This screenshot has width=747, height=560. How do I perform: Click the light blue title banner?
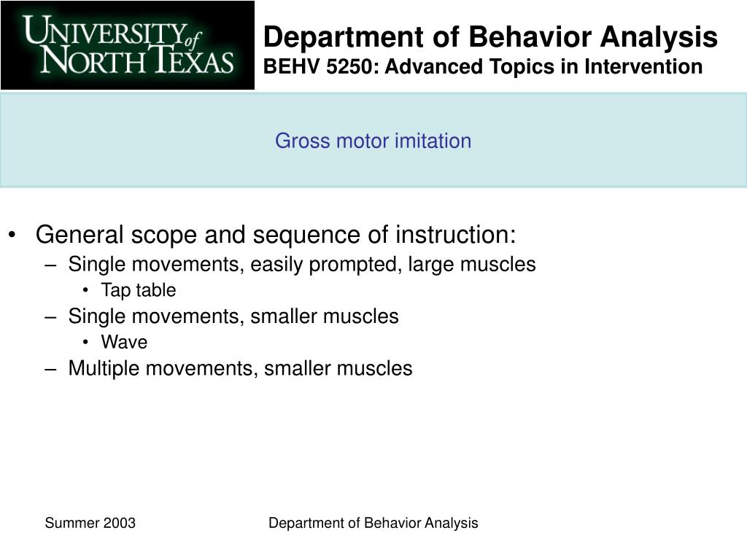tap(373, 140)
